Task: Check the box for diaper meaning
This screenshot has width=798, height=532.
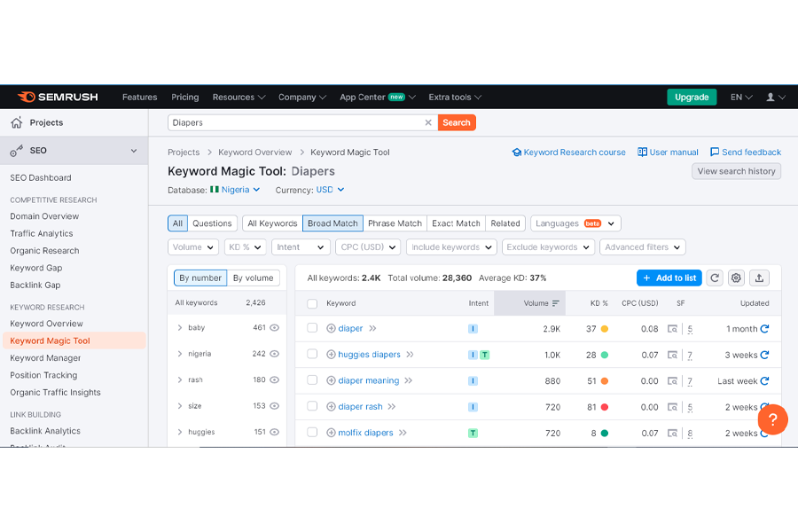Action: tap(312, 379)
